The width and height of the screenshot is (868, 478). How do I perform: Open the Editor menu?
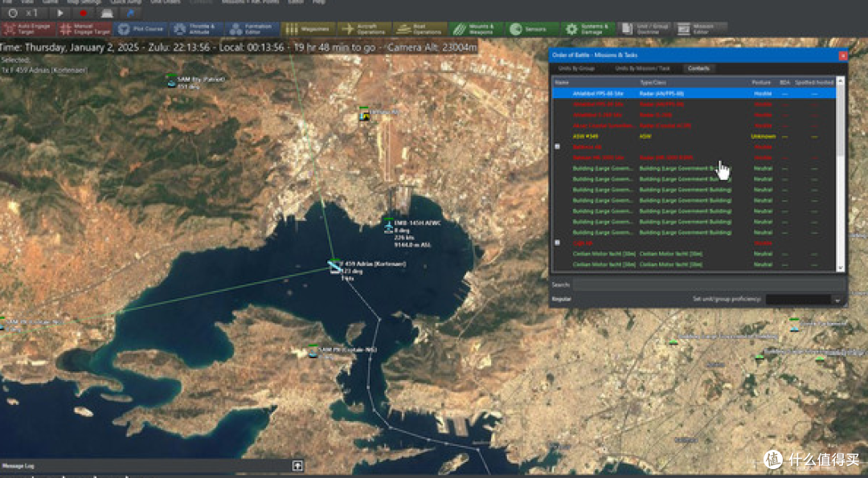(x=296, y=2)
